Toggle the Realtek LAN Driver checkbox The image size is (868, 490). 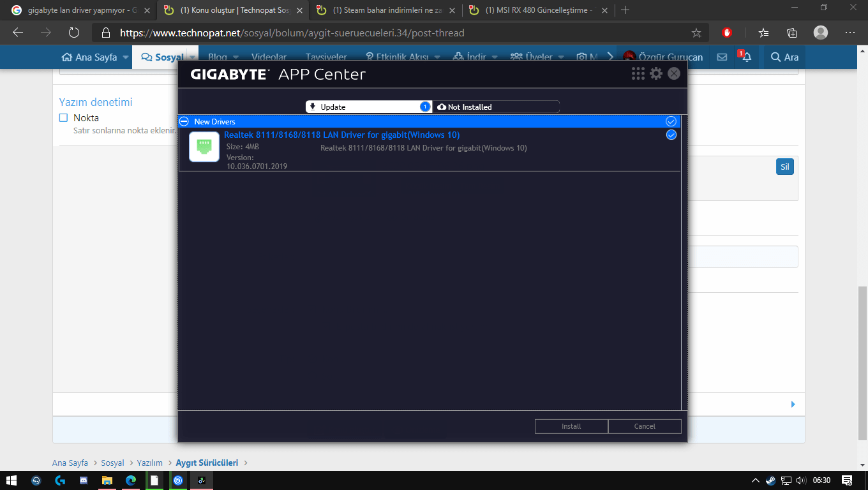tap(671, 135)
